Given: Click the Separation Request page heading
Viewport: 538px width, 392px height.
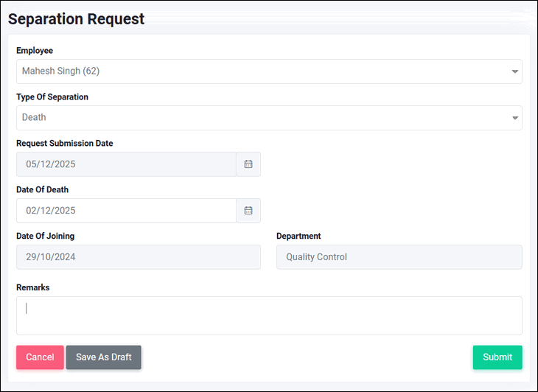Looking at the screenshot, I should [76, 19].
